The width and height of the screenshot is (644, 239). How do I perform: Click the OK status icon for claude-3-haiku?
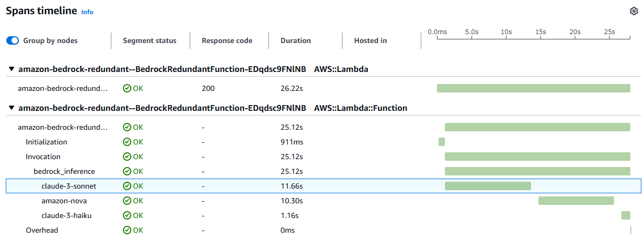pyautogui.click(x=127, y=215)
